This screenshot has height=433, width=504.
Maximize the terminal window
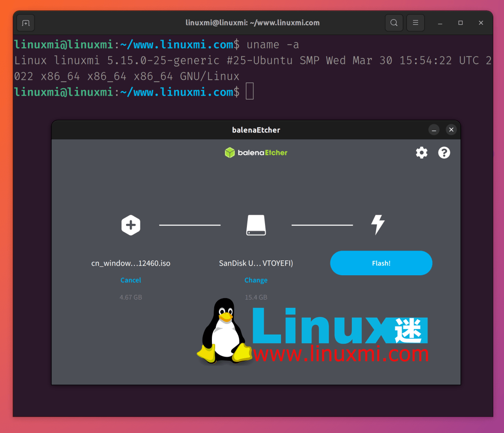click(460, 23)
